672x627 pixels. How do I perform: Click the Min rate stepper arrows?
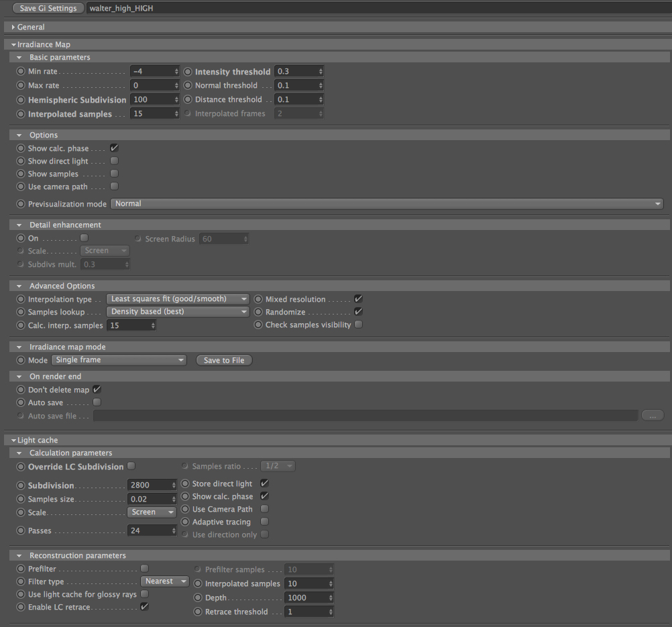(x=176, y=71)
